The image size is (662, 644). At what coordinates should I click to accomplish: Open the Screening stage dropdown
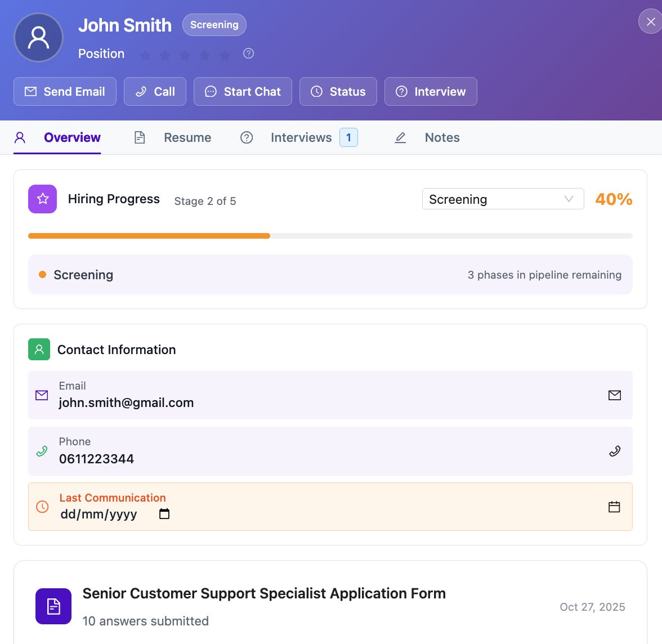pos(503,199)
